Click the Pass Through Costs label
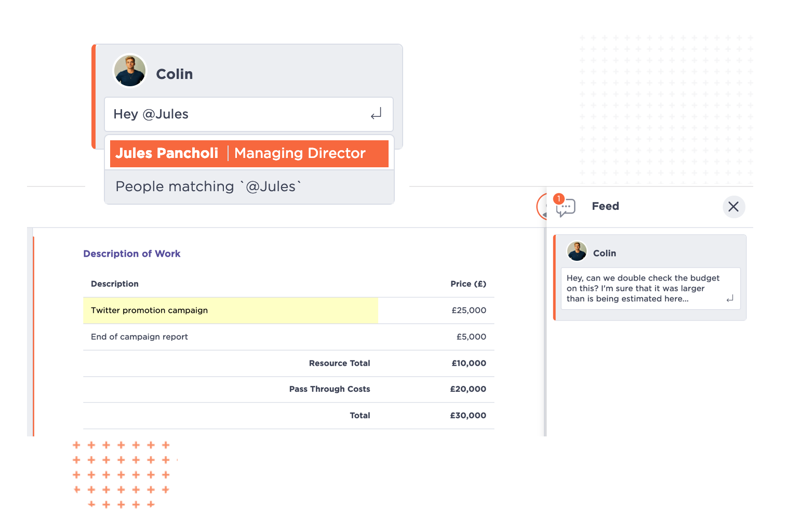Viewport: 800px width, 532px height. click(330, 389)
